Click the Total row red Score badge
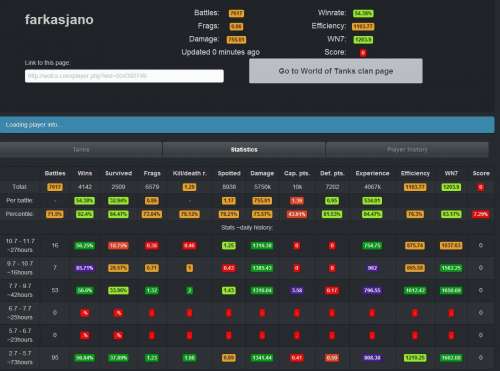This screenshot has width=500, height=371. click(481, 187)
